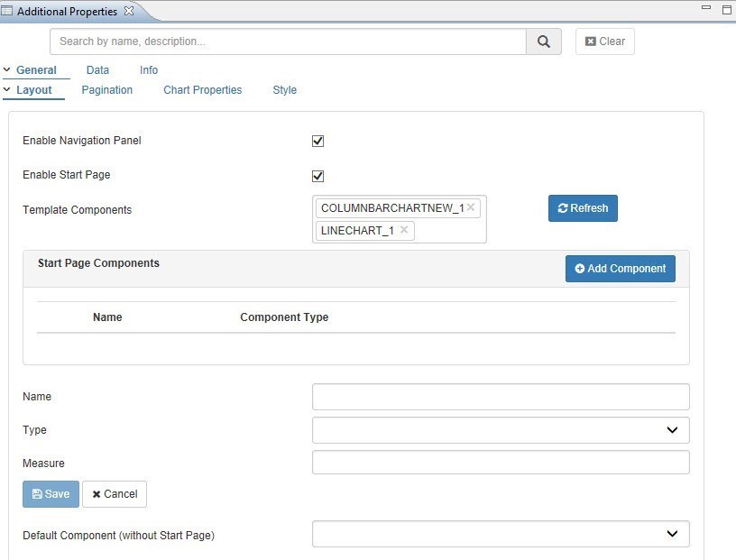Viewport: 736px width, 560px height.
Task: Switch to the Data tab
Action: point(97,70)
